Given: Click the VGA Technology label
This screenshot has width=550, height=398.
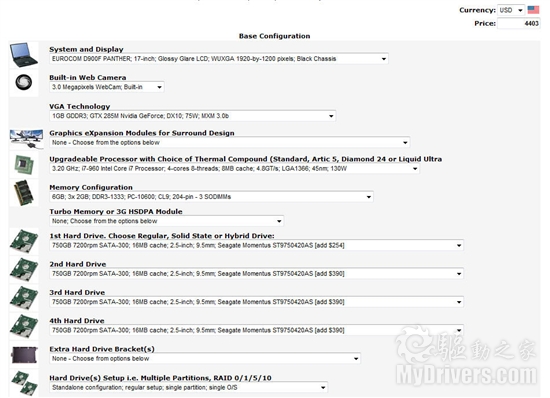Looking at the screenshot, I should point(80,106).
